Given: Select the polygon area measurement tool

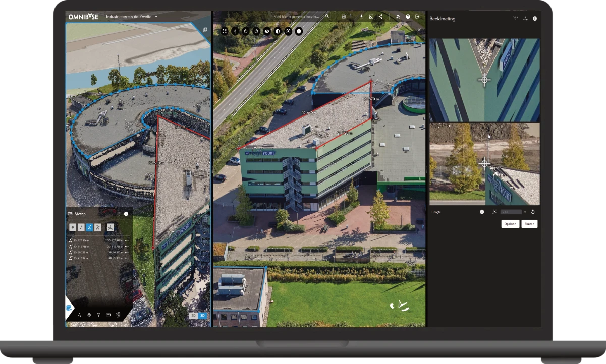Looking at the screenshot, I should [98, 227].
